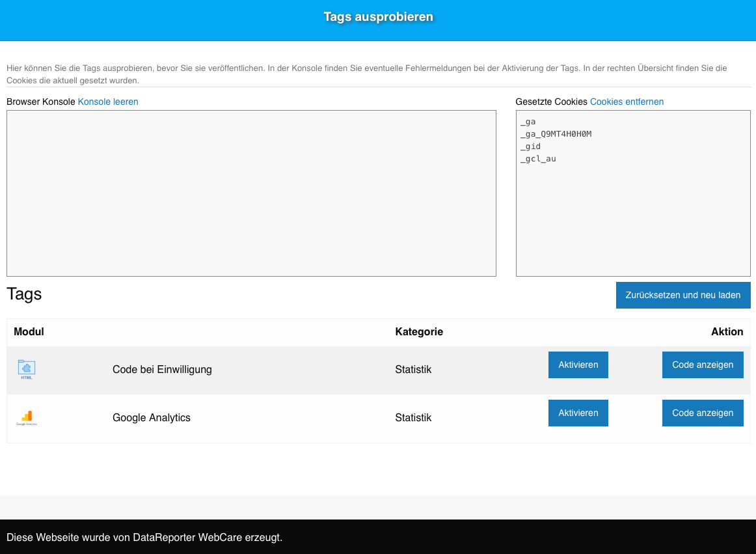
Task: Select the _ga_Q9MT4H0H0M cookie entry
Action: (x=556, y=134)
